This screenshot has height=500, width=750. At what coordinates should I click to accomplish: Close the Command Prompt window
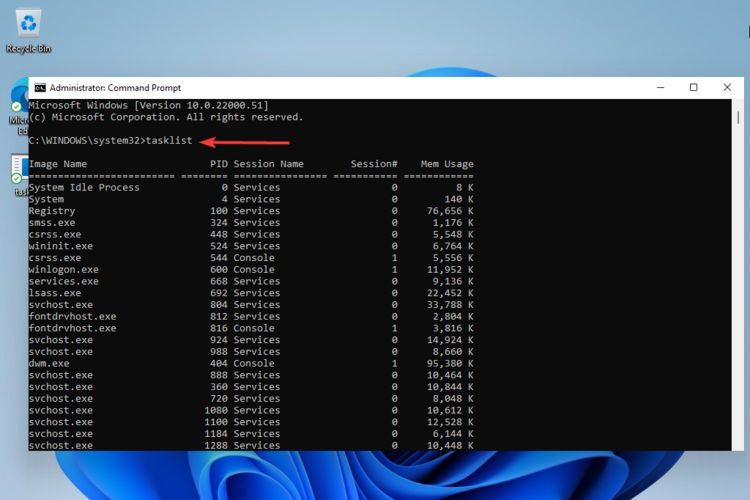727,88
